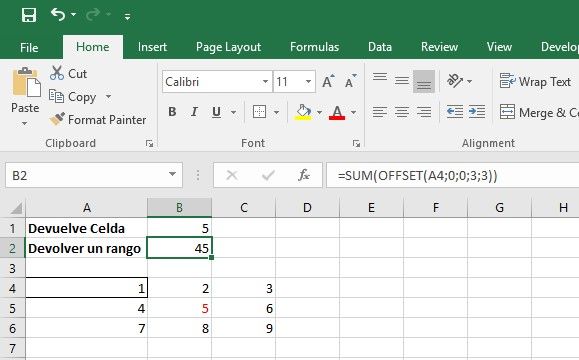Viewport: 579px width, 360px height.
Task: Switch to the Home tab
Action: pyautogui.click(x=93, y=47)
